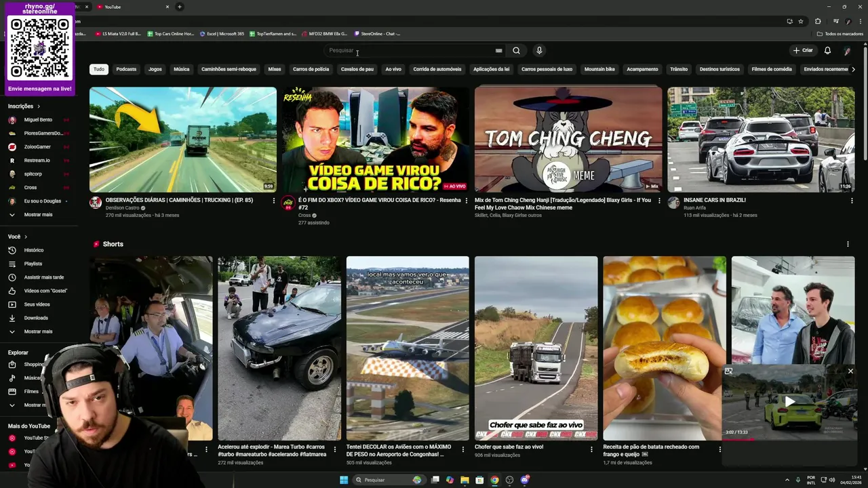Screen dimensions: 868x488
Task: Open more options for Chofer que sabe short
Action: coord(591,448)
